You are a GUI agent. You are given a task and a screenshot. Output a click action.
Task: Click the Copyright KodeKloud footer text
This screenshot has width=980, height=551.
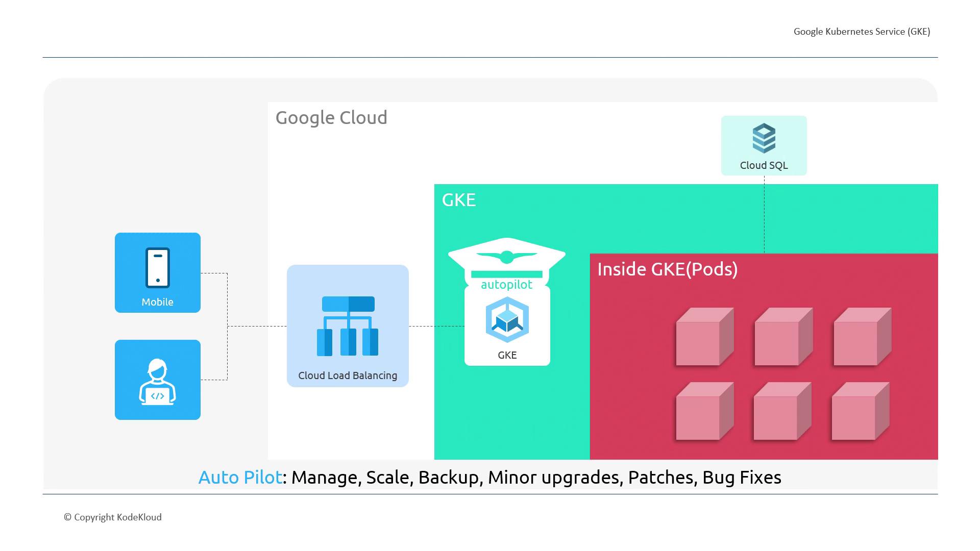pos(113,517)
